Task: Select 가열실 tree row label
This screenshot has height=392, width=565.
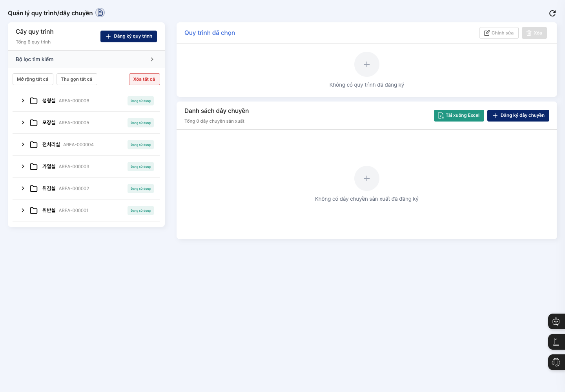Action: [x=49, y=167]
